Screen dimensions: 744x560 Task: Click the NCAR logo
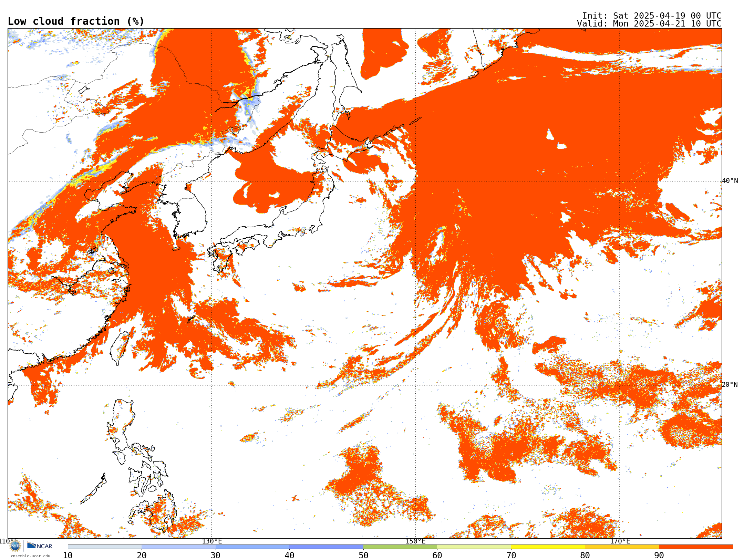(x=40, y=546)
